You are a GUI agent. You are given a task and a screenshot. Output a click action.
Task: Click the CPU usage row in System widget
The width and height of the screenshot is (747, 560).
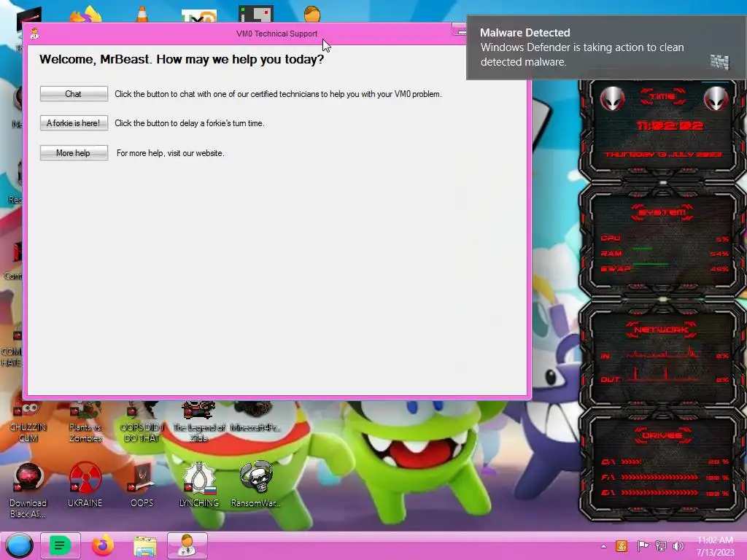point(665,238)
